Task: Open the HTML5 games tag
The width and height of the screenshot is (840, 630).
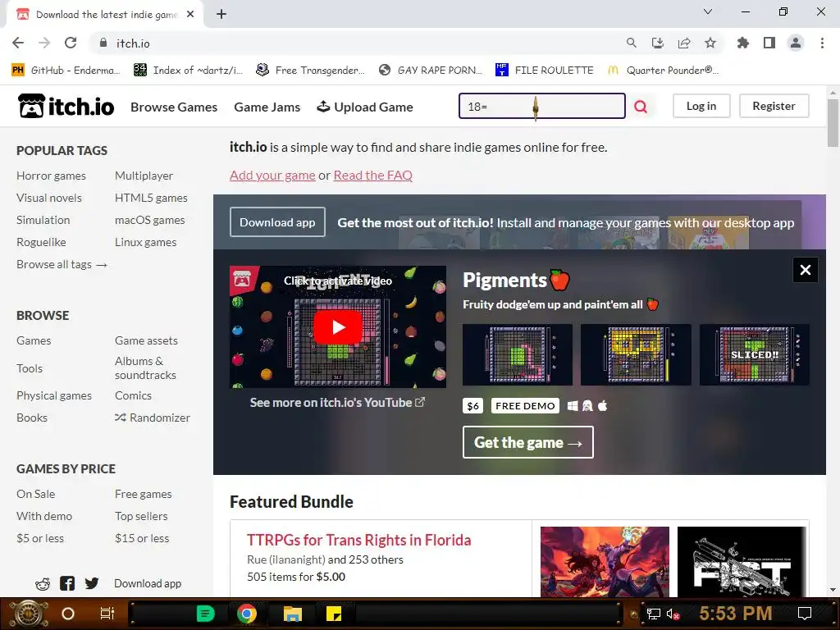Action: pyautogui.click(x=151, y=198)
